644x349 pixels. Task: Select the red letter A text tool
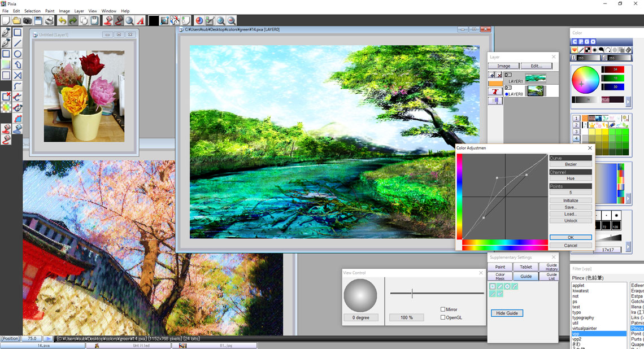point(141,21)
